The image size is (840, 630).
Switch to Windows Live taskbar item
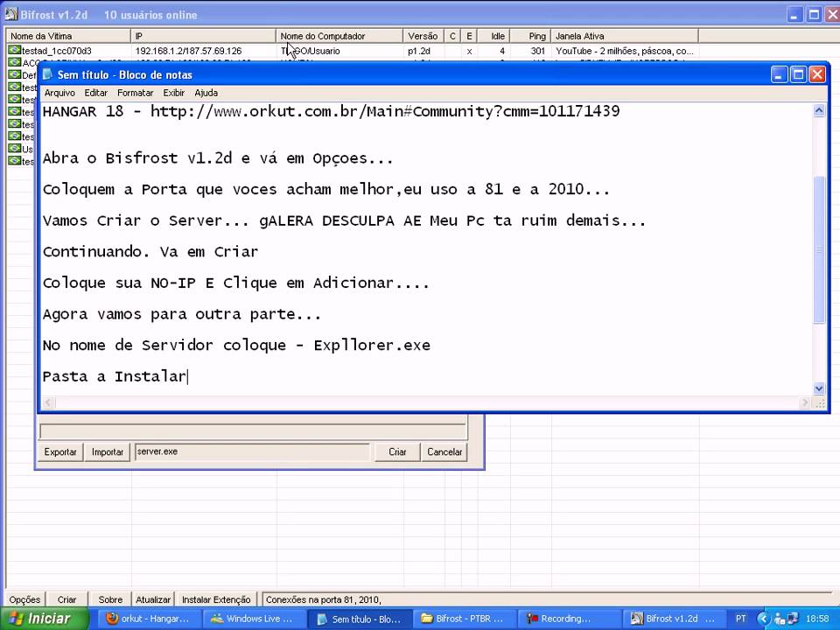[x=254, y=619]
